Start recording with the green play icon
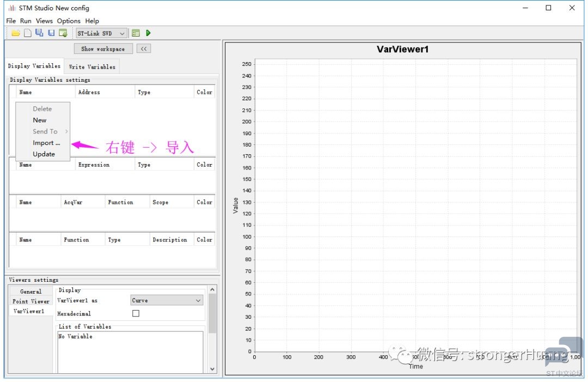 tap(149, 33)
